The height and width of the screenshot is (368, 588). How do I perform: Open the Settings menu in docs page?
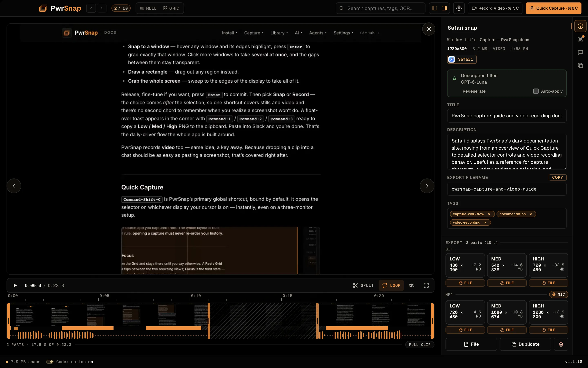[343, 33]
